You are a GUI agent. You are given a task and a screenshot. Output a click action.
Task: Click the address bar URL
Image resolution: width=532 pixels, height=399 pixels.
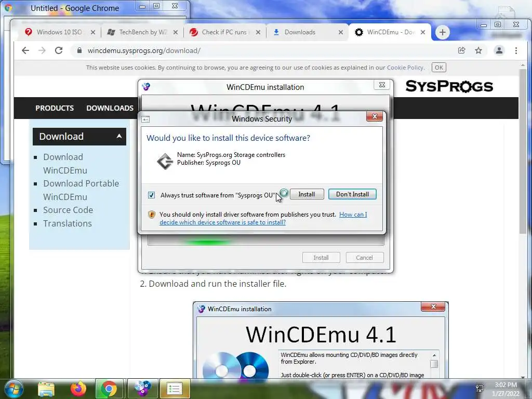click(x=144, y=50)
